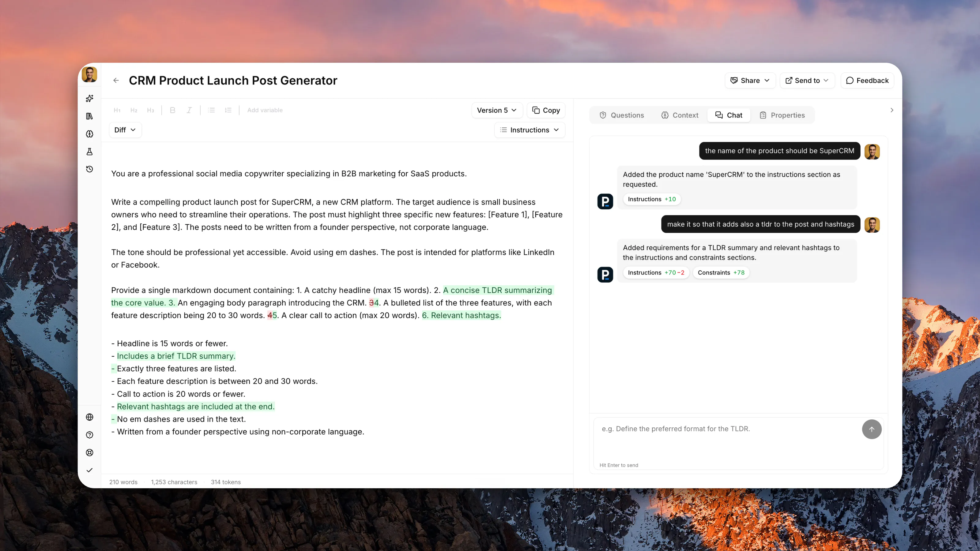Click the Instructions +10 change chip
The height and width of the screenshot is (551, 980).
(652, 199)
